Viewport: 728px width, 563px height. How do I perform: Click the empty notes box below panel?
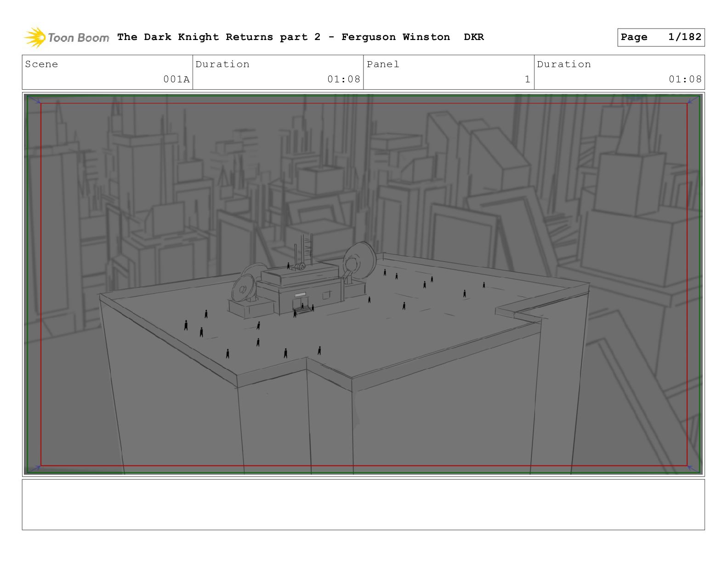[363, 505]
